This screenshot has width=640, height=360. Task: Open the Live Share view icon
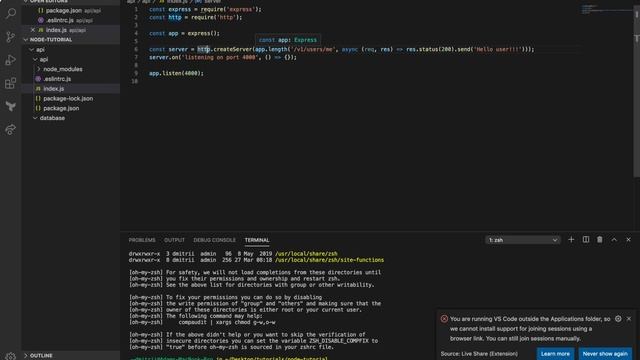(x=11, y=129)
